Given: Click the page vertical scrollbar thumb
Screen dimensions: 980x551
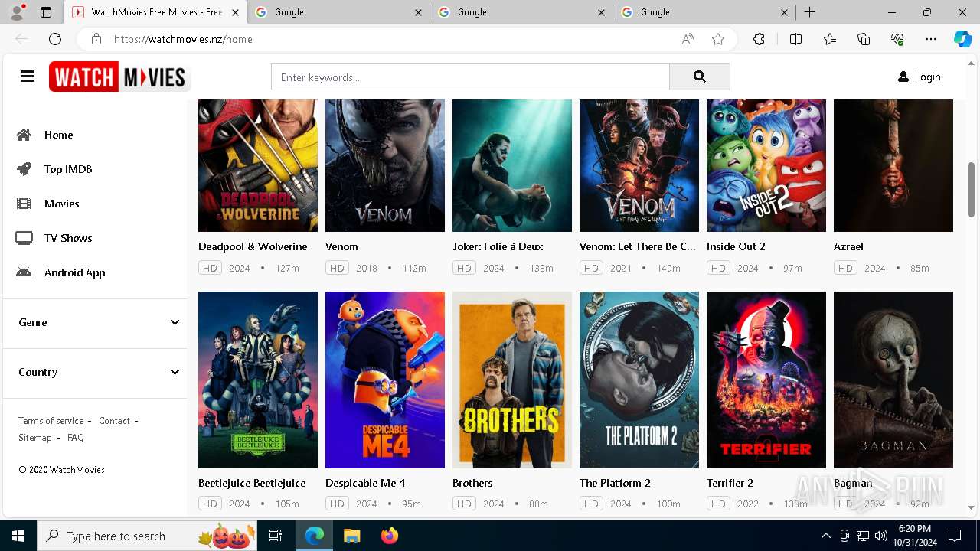Looking at the screenshot, I should (x=972, y=190).
